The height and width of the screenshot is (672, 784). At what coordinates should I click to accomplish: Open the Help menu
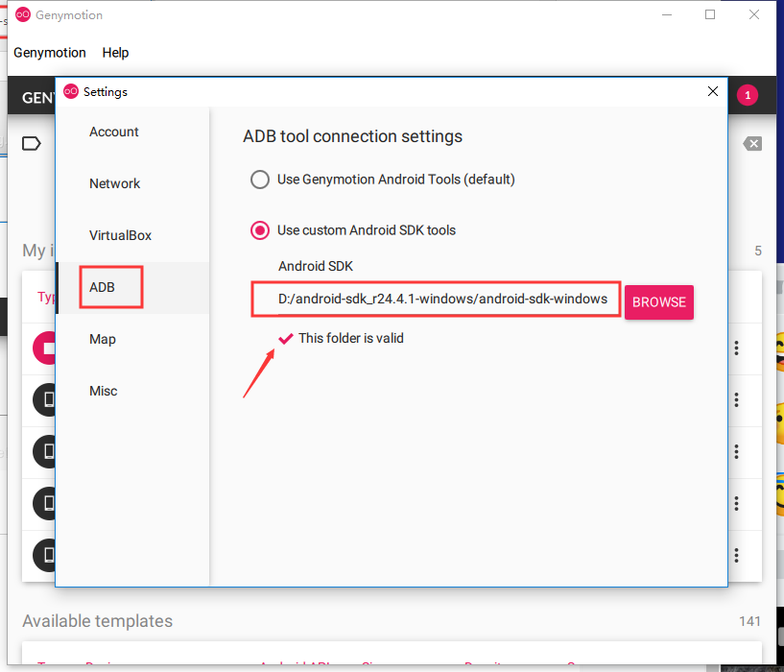(115, 53)
